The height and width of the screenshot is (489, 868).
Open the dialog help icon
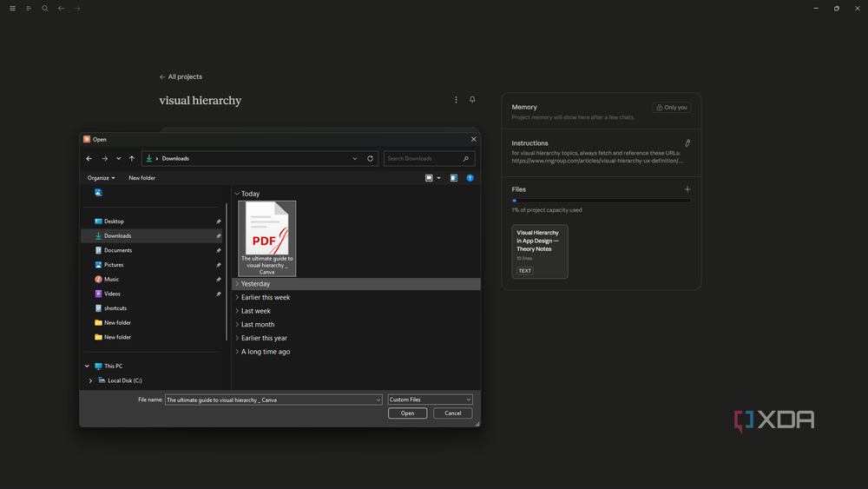coord(470,178)
